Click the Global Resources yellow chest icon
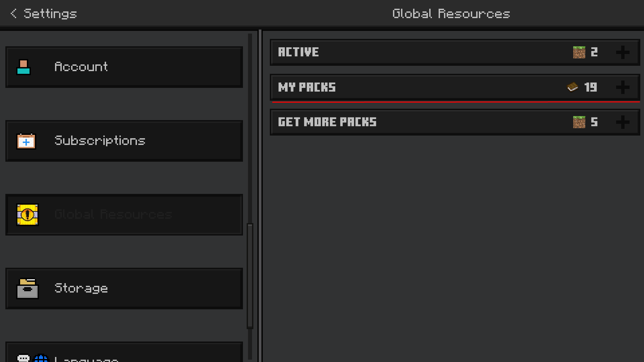Screen dimensions: 644x362 (x=28, y=215)
